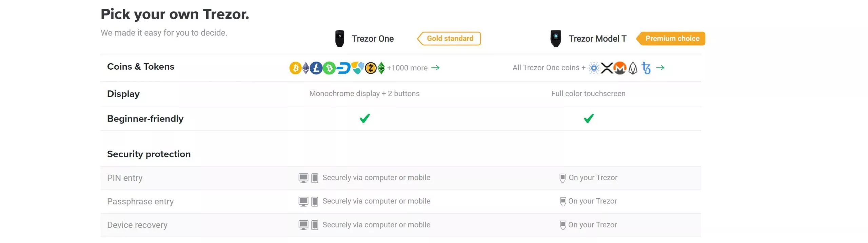Open the +1000 more coins link
Viewport: 868px width, 243px height.
[x=407, y=68]
